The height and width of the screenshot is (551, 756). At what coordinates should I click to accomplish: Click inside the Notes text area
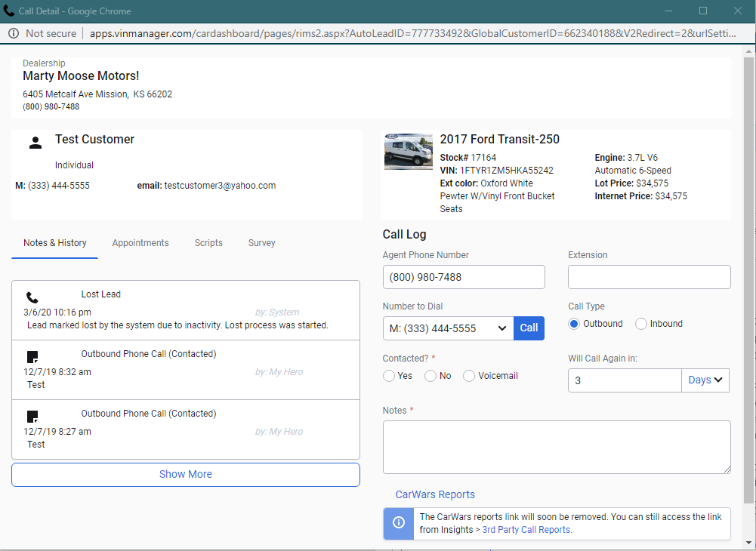click(557, 447)
